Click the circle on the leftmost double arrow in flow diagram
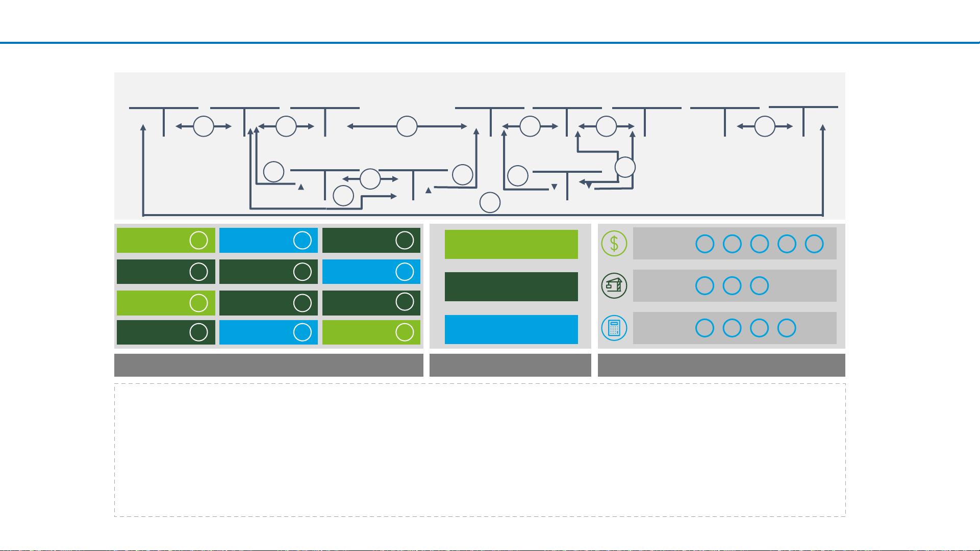The width and height of the screenshot is (980, 551). coord(204,126)
